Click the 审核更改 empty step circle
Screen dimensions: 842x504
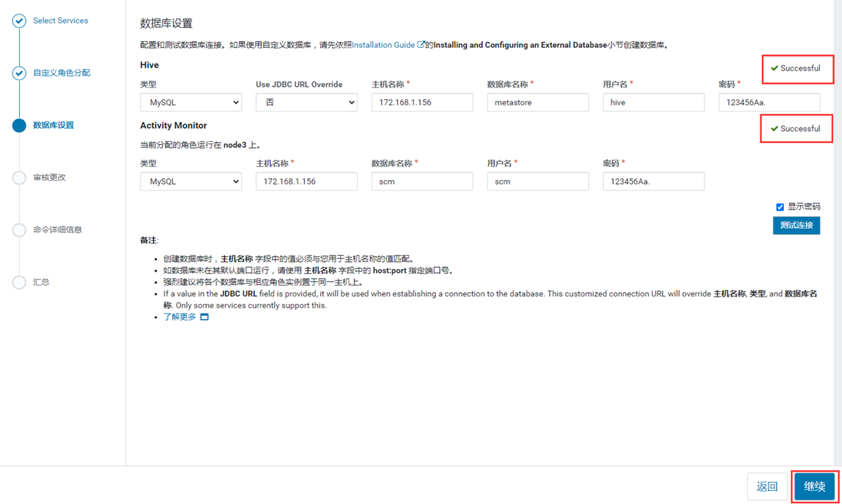click(x=19, y=177)
